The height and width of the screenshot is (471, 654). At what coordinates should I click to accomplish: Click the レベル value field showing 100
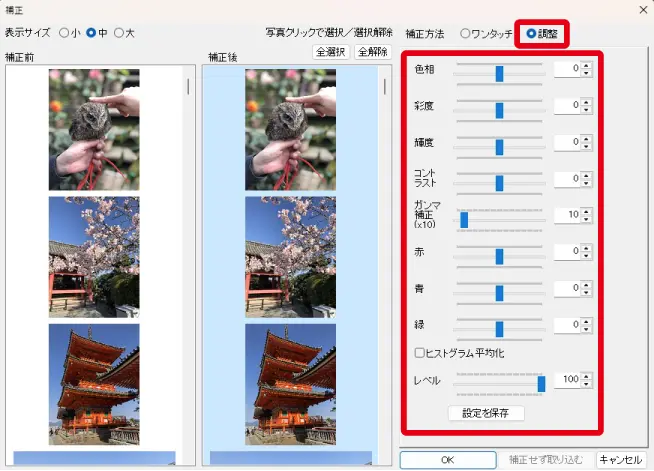[x=568, y=380]
